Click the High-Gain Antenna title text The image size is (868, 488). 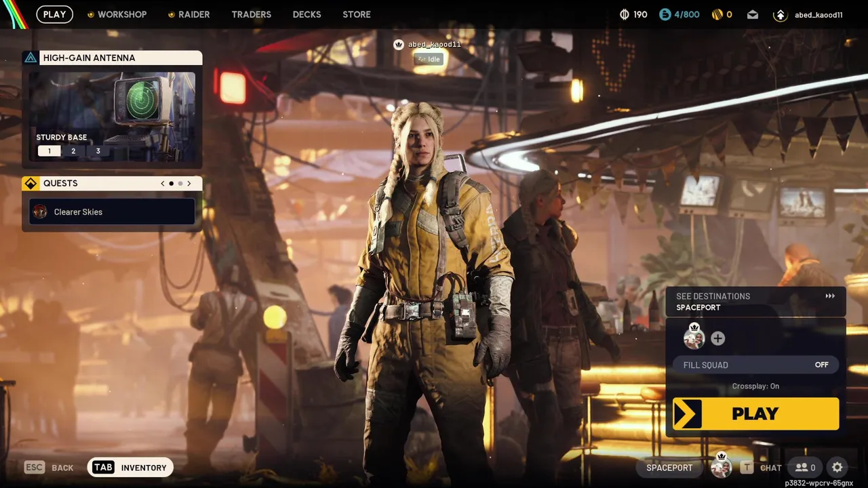(x=89, y=58)
